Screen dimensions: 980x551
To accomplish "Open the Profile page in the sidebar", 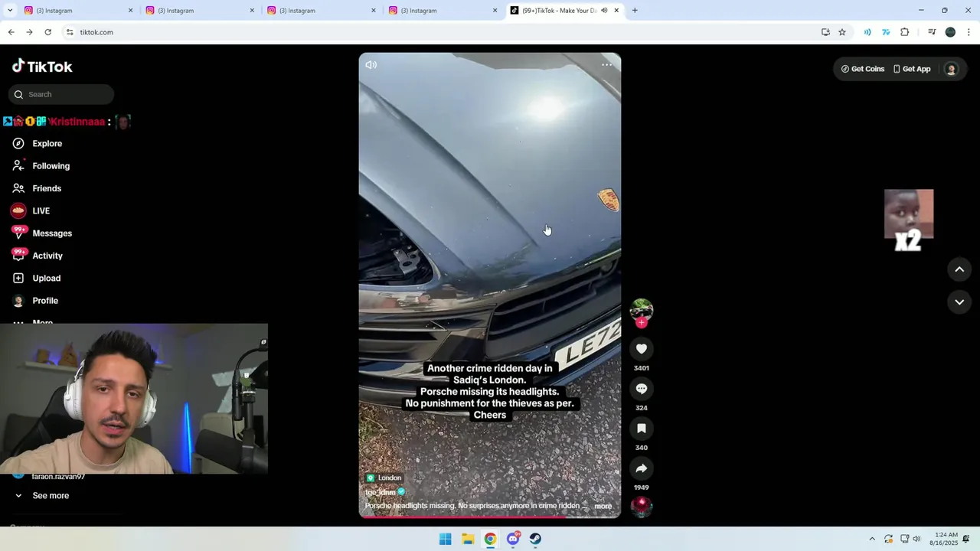I will [44, 301].
